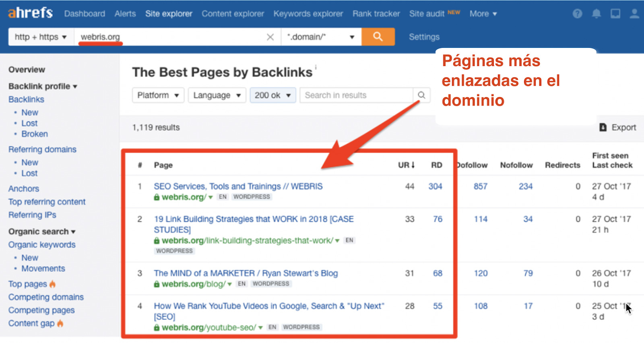Open How We Rank YouTube Videos link
The height and width of the screenshot is (343, 644).
269,311
